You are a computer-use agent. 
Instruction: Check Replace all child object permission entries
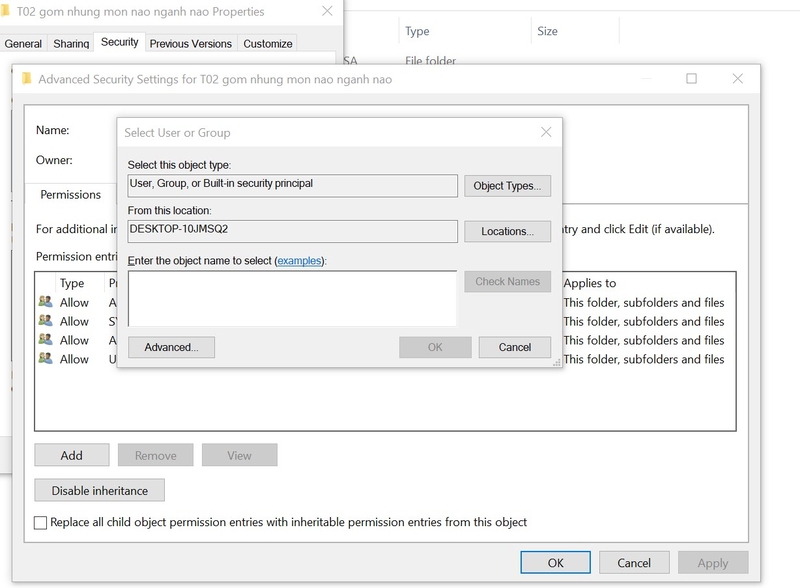point(40,522)
